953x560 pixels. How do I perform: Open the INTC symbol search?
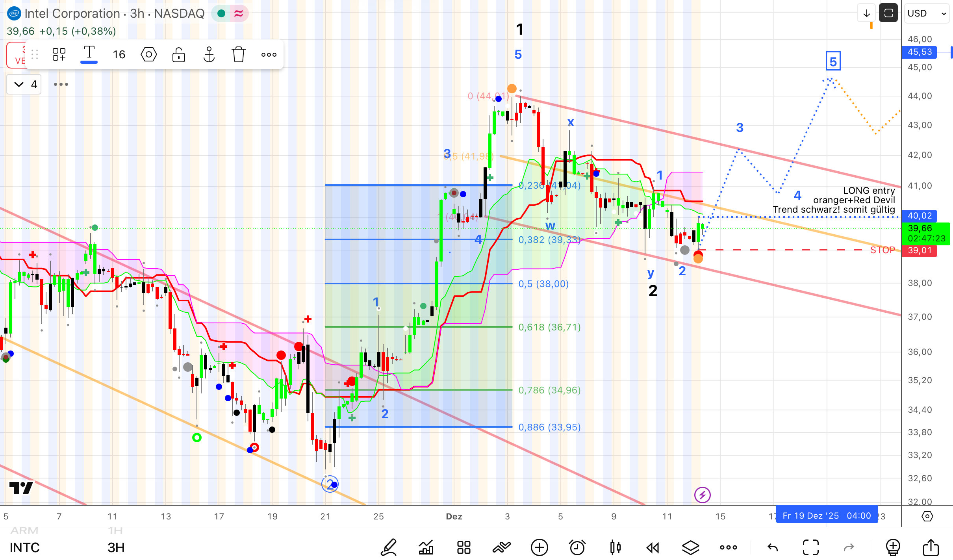coord(24,547)
